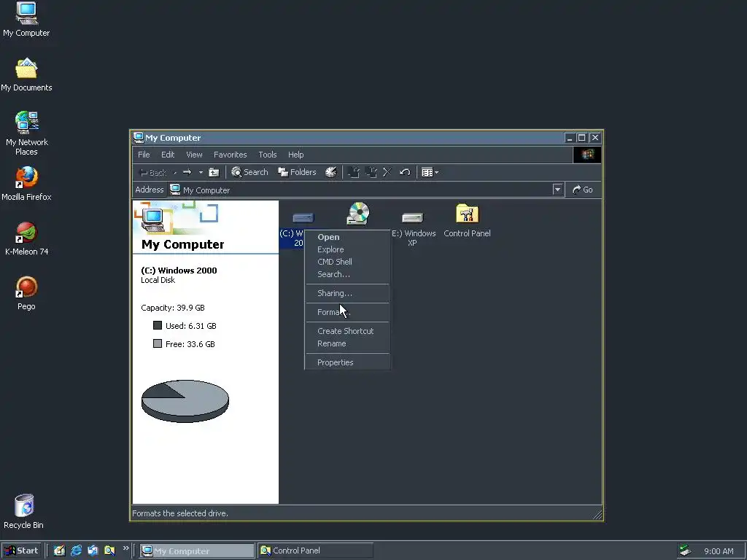This screenshot has width=747, height=560.
Task: Click the My Documents desktop icon
Action: [26, 75]
